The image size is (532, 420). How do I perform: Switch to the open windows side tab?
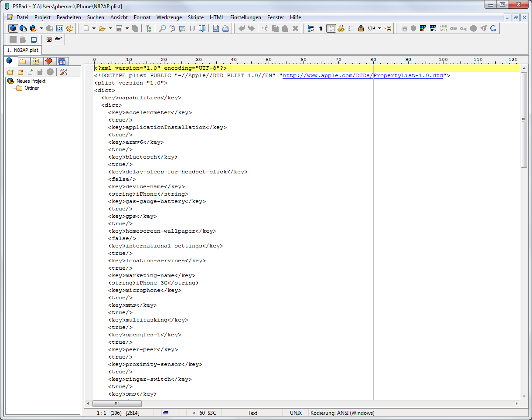tap(62, 61)
